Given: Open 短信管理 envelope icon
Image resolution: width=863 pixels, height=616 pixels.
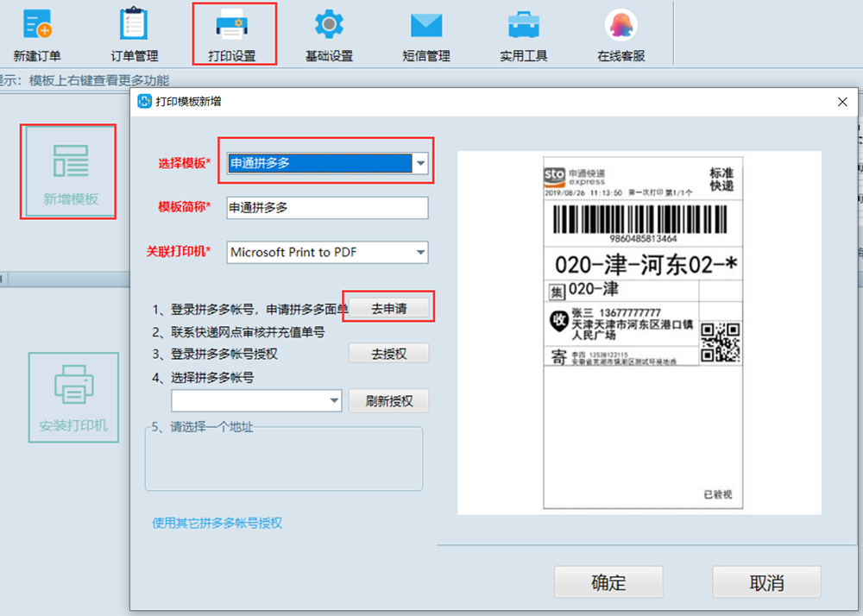Looking at the screenshot, I should tap(426, 35).
